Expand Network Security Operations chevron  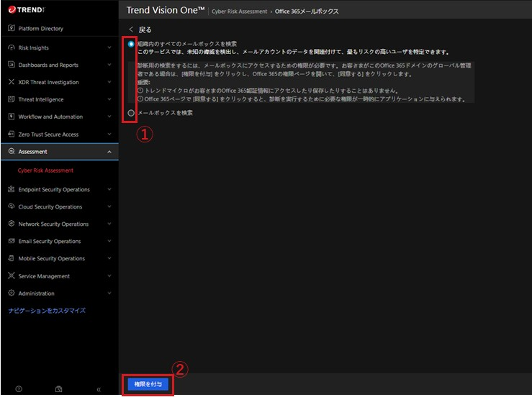pos(109,224)
